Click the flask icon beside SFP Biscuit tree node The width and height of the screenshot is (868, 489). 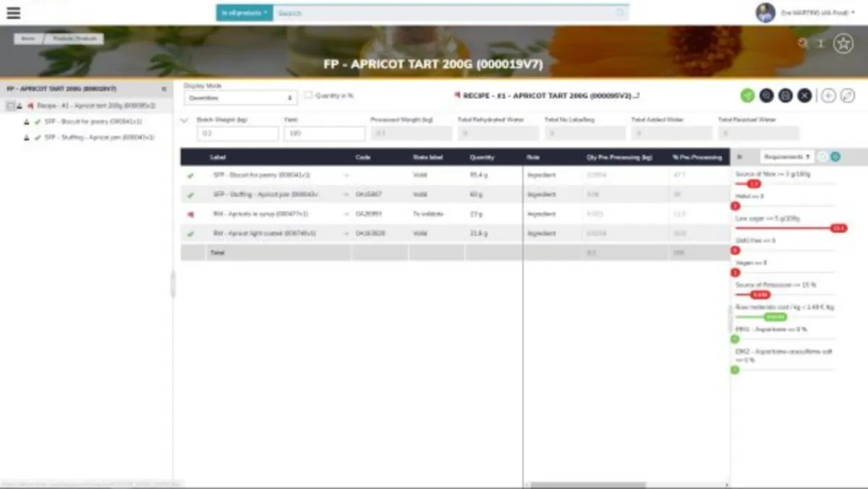click(27, 122)
